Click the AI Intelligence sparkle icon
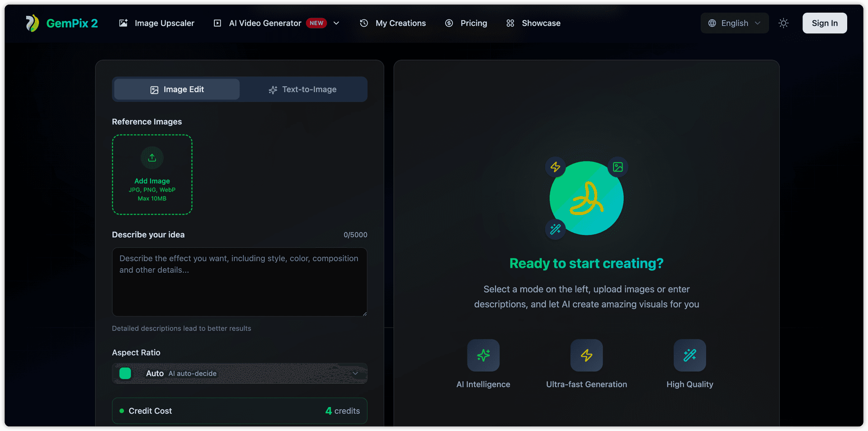The width and height of the screenshot is (868, 431). [483, 355]
